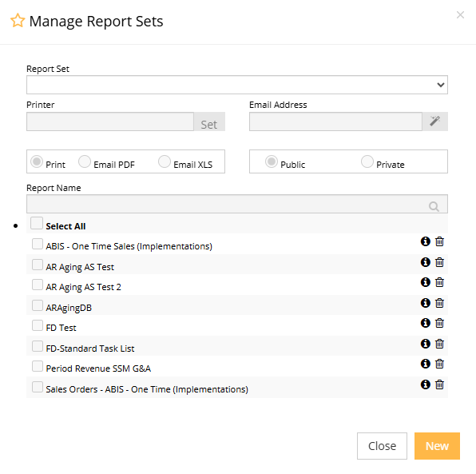476x474 pixels.
Task: Choose the Private radio button
Action: click(x=367, y=161)
